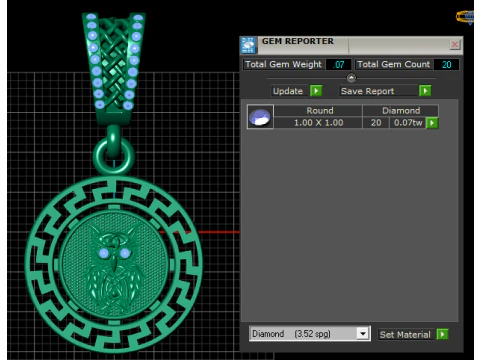Click the gem quantity cell showing 20

[376, 123]
